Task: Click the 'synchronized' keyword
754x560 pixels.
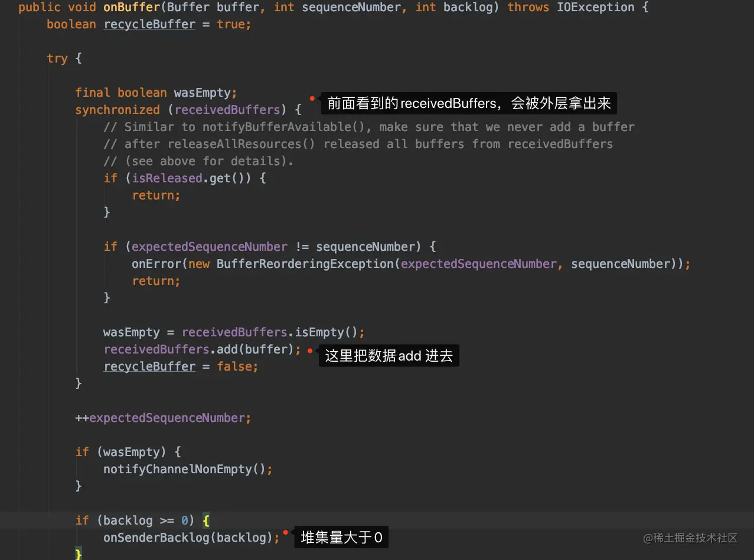Action: [x=117, y=110]
